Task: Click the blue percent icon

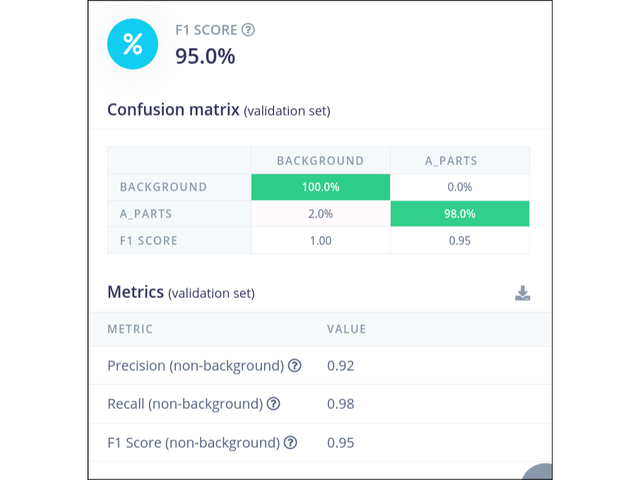Action: pyautogui.click(x=133, y=44)
